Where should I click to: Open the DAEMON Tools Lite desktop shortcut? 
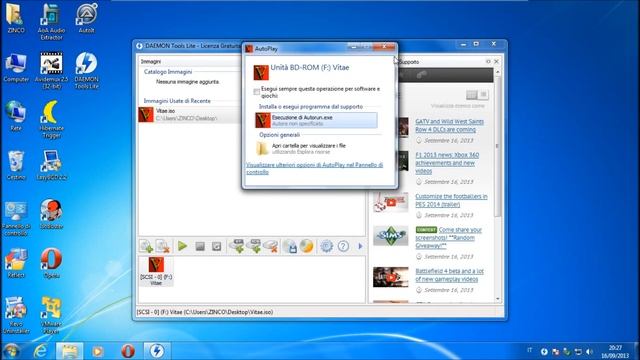pos(87,71)
